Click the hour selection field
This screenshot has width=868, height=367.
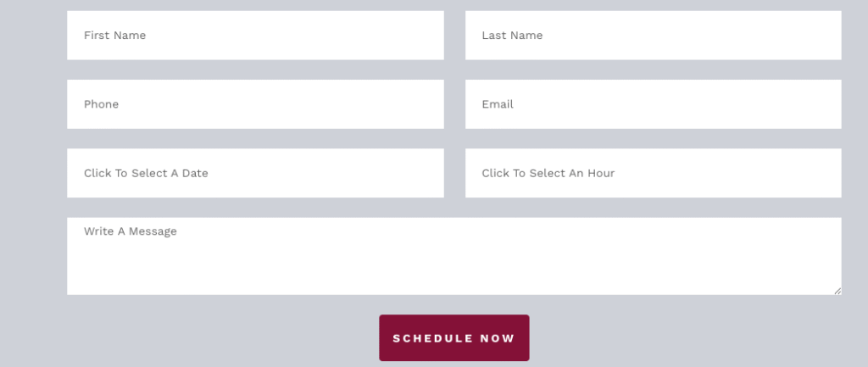click(653, 173)
